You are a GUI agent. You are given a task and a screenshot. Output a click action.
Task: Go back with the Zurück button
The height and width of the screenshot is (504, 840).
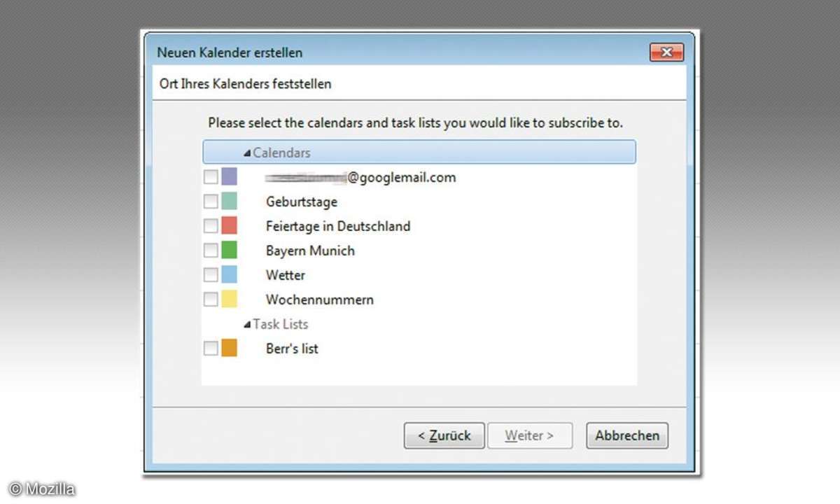coord(444,435)
